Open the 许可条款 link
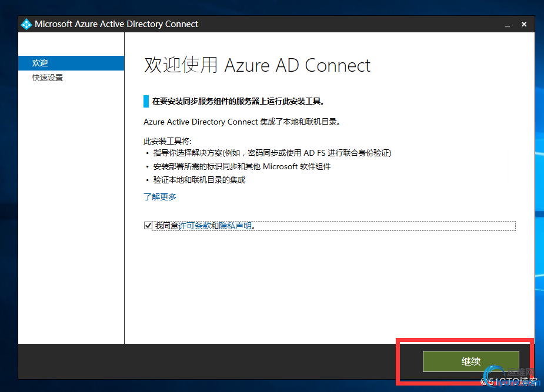 [194, 226]
